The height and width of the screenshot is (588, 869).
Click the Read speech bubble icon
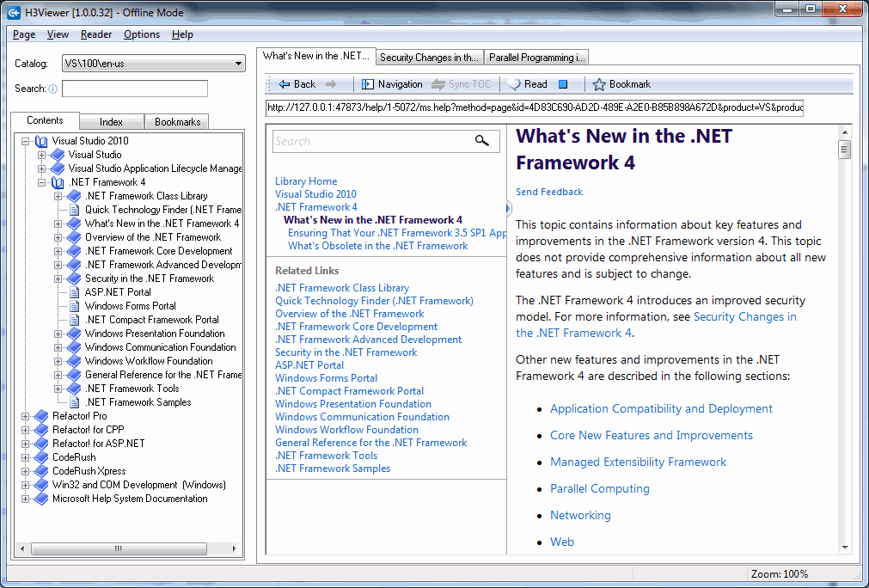[x=514, y=84]
